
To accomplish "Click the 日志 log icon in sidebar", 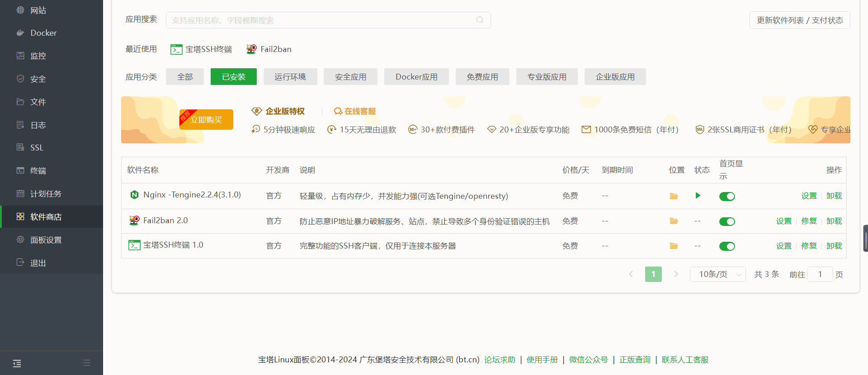I will [x=20, y=125].
